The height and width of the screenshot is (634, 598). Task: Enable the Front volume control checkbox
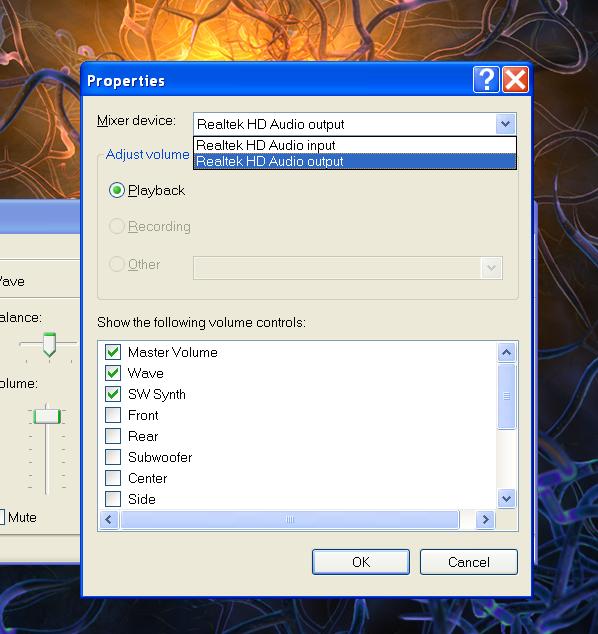(x=113, y=415)
